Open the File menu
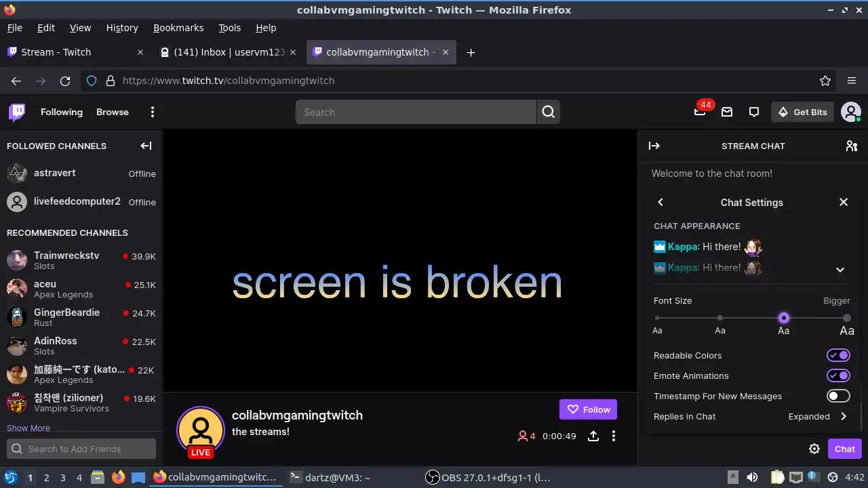 pos(15,28)
